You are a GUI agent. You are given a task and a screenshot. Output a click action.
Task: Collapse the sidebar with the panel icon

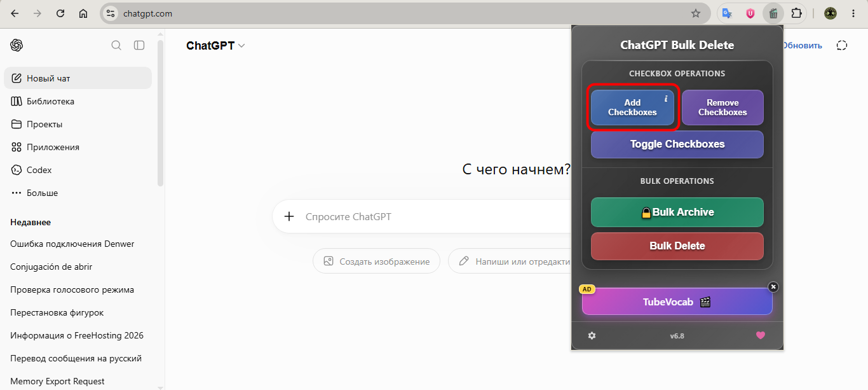click(x=139, y=45)
